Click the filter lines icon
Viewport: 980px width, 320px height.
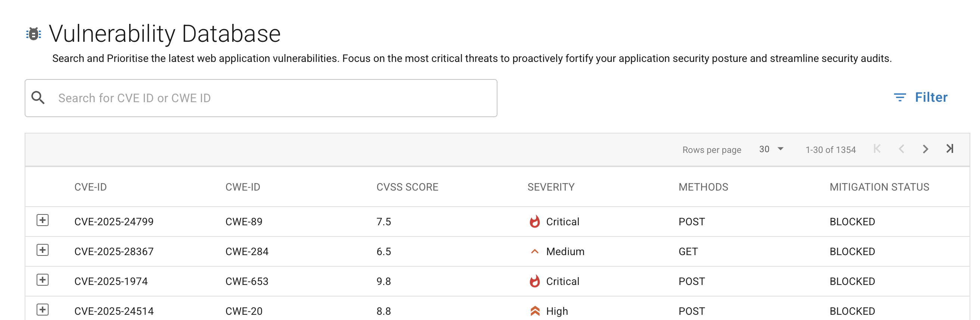coord(899,98)
